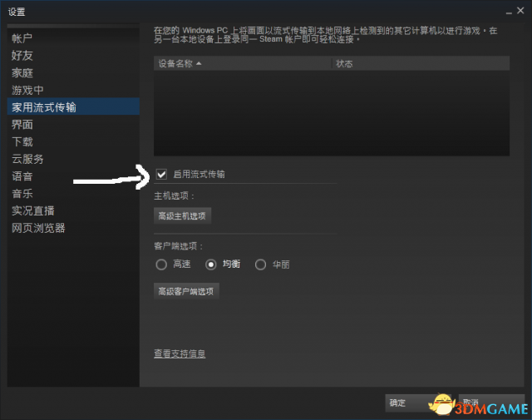
Task: Switch to the 帐户 settings tab
Action: (22, 38)
